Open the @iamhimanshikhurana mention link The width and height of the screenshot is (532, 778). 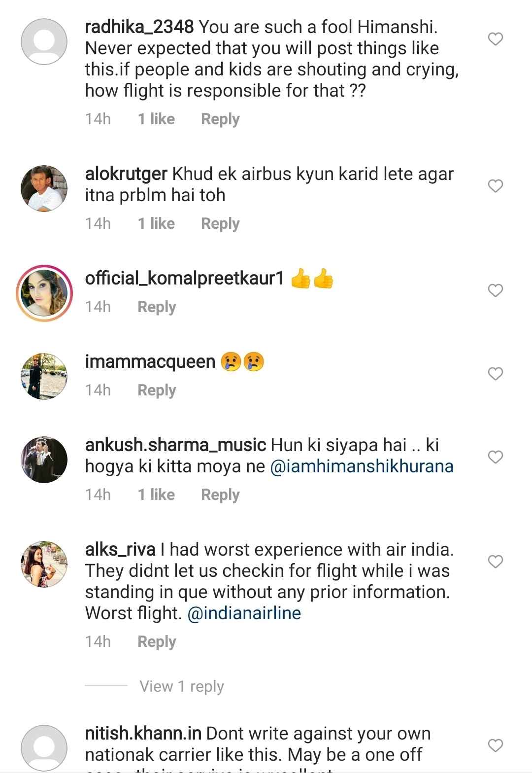tap(362, 466)
